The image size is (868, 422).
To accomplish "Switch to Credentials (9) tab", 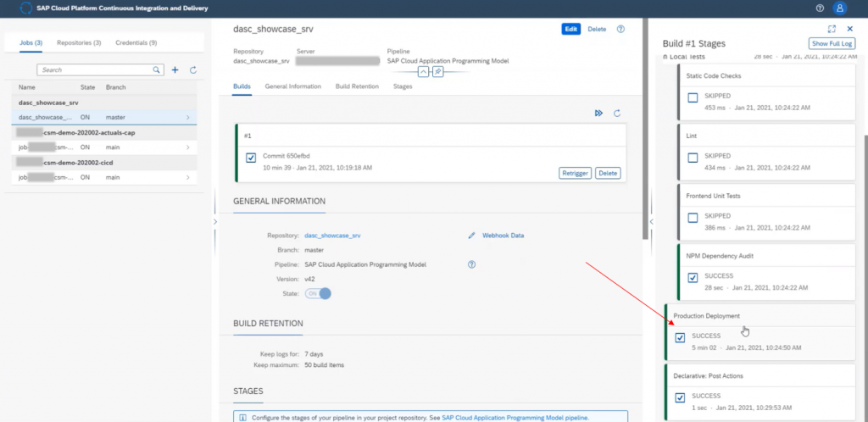I will (136, 42).
